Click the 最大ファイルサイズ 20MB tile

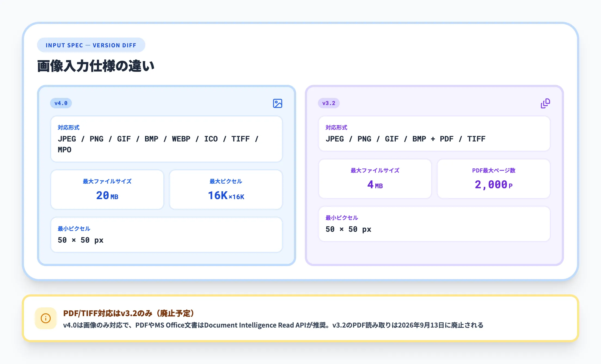coord(107,189)
